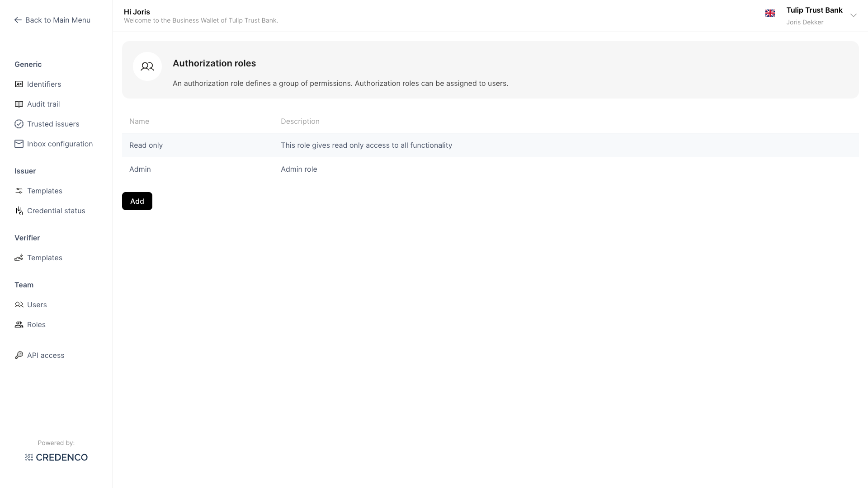
Task: Click the Identifiers card icon in sidebar
Action: pyautogui.click(x=19, y=84)
